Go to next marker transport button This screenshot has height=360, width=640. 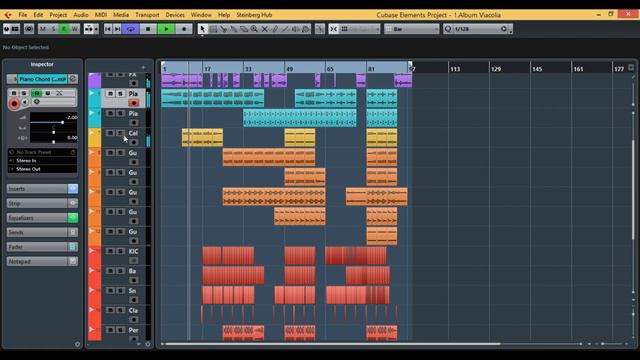click(x=117, y=29)
